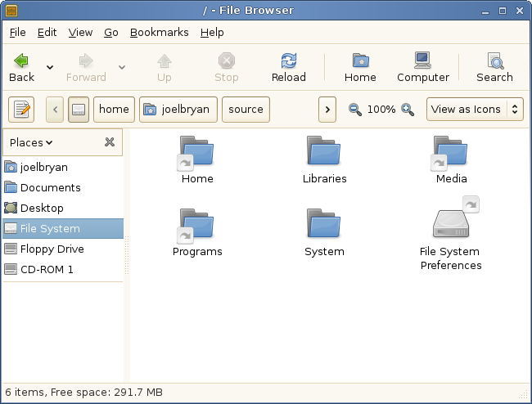Open the Forward history dropdown arrow
Viewport: 532px width, 404px height.
[122, 67]
